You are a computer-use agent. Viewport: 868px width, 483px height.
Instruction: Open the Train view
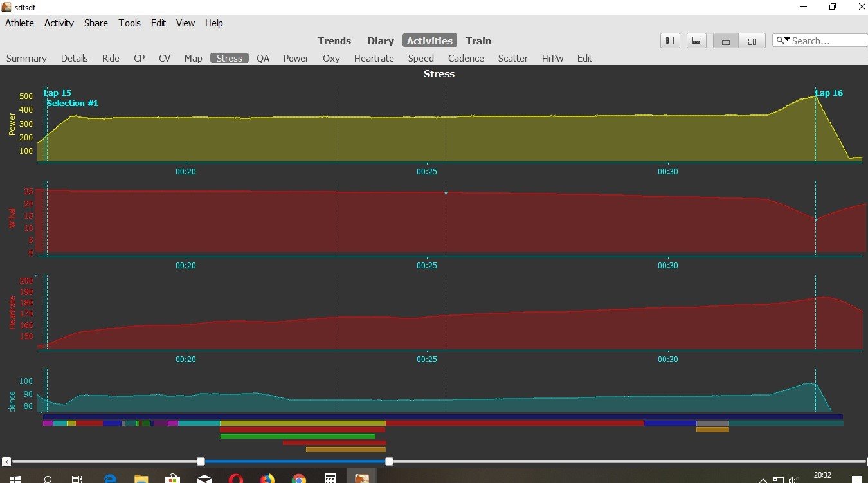point(478,41)
